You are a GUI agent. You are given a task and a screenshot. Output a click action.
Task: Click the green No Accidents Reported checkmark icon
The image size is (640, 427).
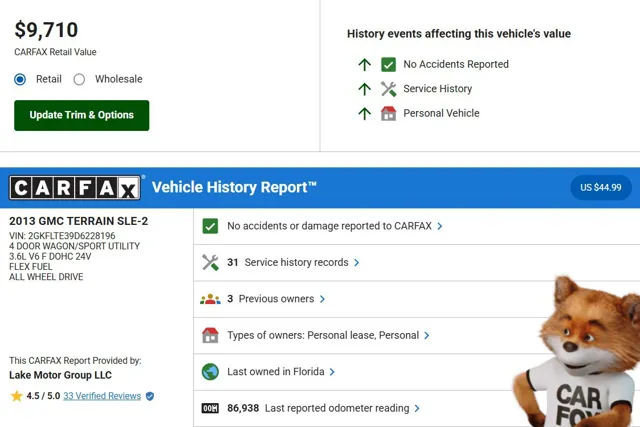389,64
